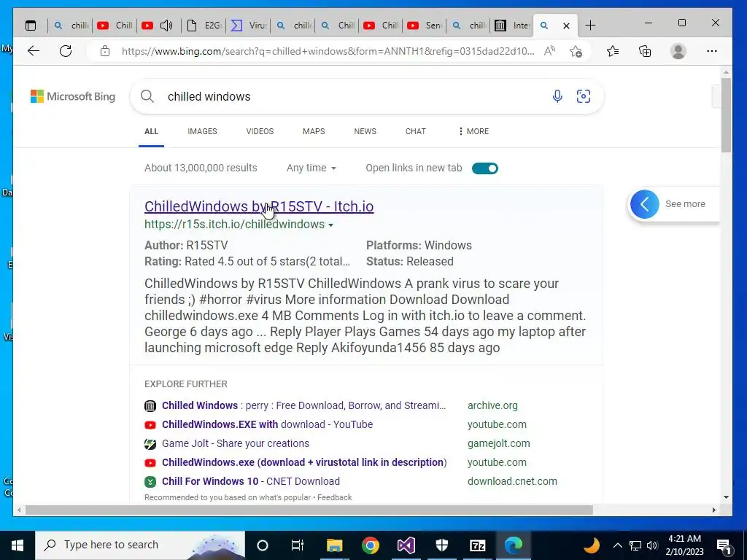Switch to the NEWS results tab
Image resolution: width=747 pixels, height=560 pixels.
365,131
